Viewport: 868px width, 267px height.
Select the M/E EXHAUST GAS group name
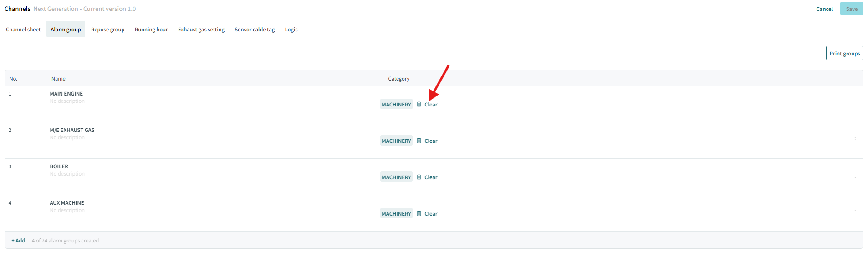[x=72, y=130]
